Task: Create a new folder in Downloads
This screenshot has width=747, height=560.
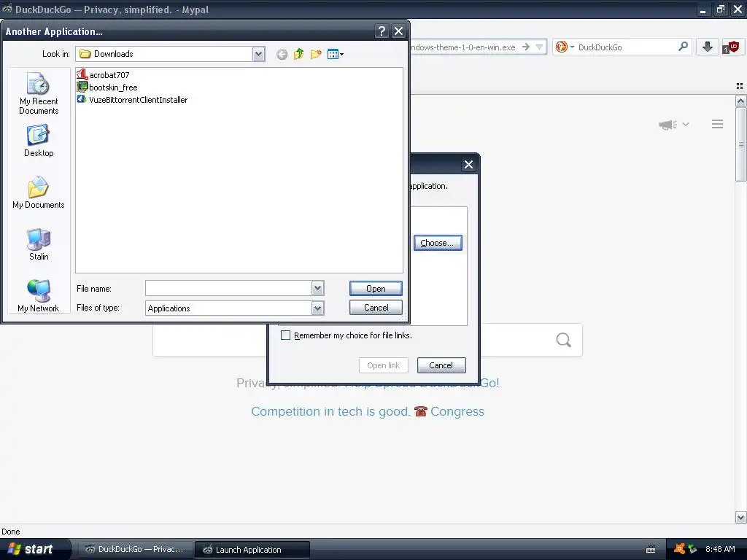Action: (316, 54)
